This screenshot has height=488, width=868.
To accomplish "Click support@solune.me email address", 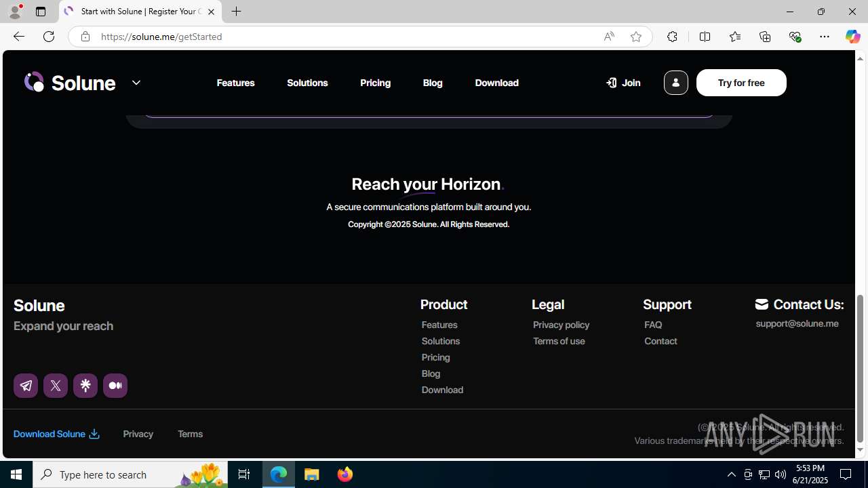I will pos(797,323).
